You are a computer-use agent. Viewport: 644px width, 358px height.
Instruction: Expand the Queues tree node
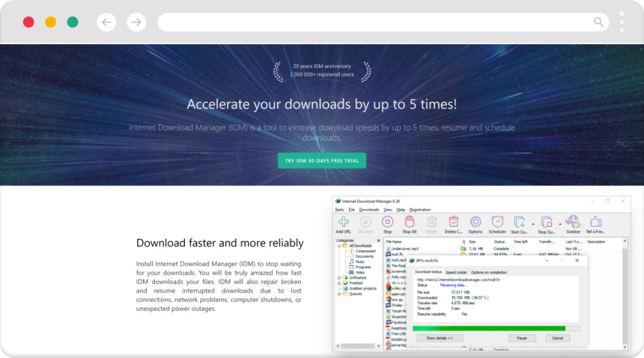point(339,294)
